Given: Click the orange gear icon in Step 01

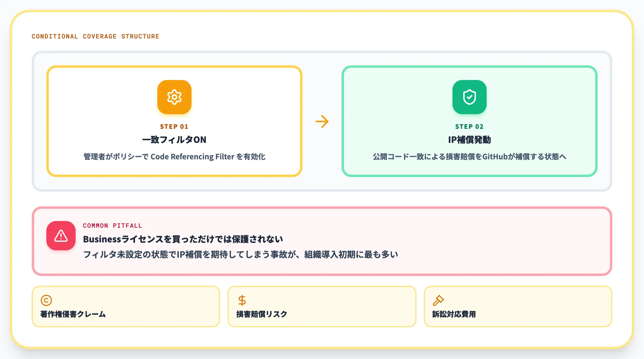Looking at the screenshot, I should pyautogui.click(x=174, y=97).
